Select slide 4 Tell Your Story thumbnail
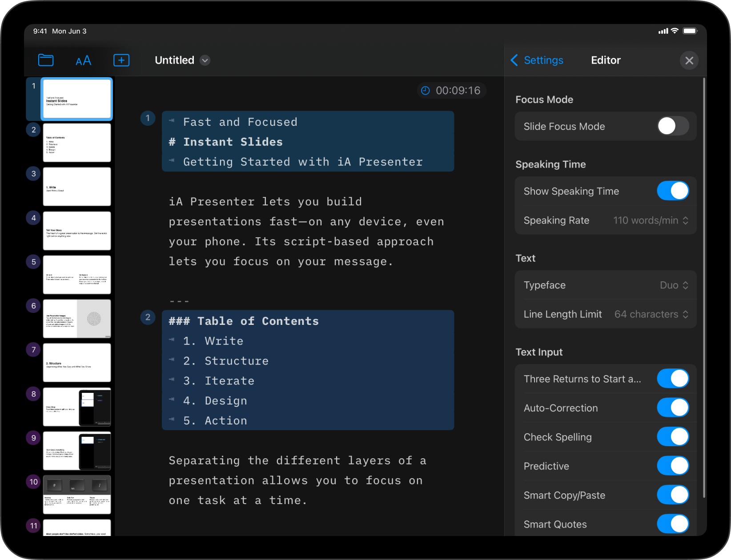The image size is (731, 560). pyautogui.click(x=77, y=231)
